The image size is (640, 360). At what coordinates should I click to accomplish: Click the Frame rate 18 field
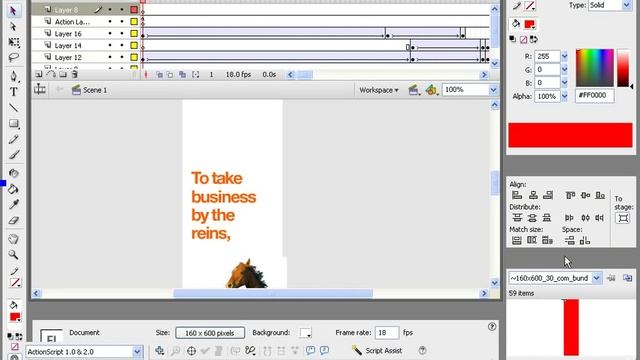[387, 333]
